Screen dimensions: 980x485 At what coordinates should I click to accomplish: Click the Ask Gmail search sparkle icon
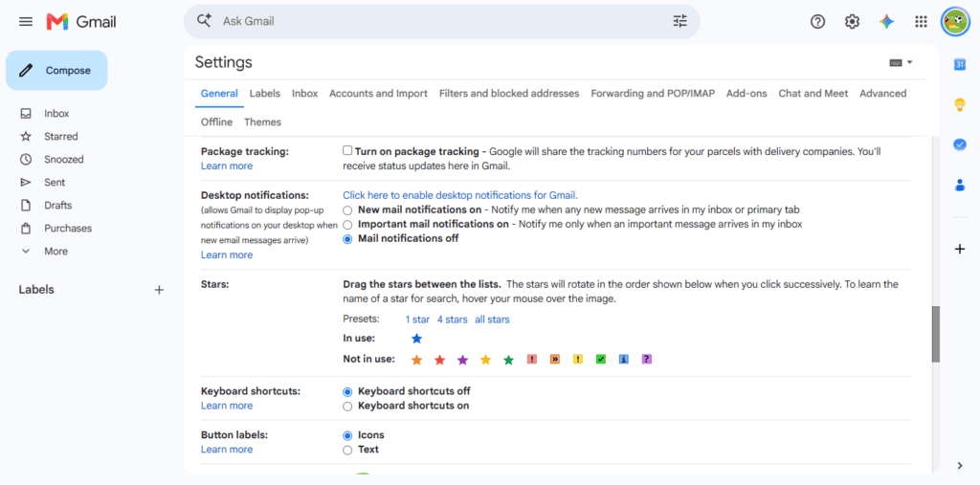pos(204,21)
